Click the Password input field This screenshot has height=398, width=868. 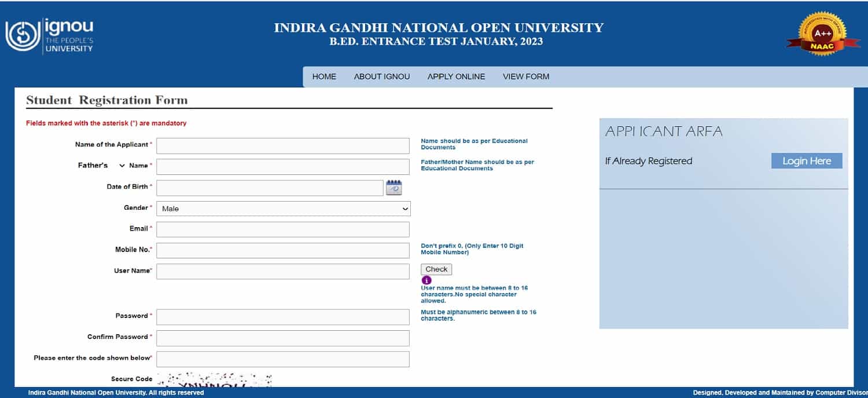coord(282,316)
